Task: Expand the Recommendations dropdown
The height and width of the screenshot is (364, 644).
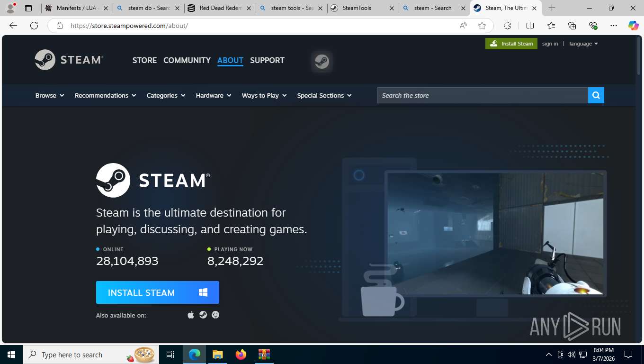Action: pos(105,95)
